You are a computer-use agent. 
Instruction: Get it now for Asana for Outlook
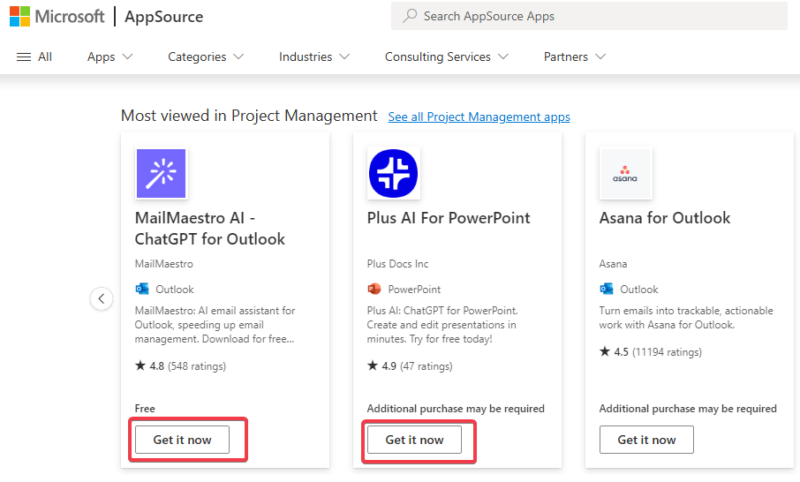pyautogui.click(x=646, y=440)
